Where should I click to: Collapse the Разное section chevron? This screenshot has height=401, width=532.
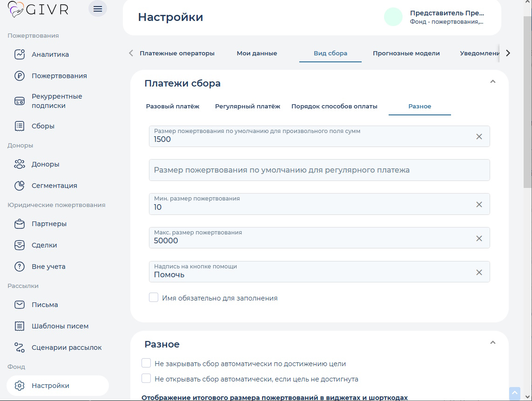click(493, 343)
